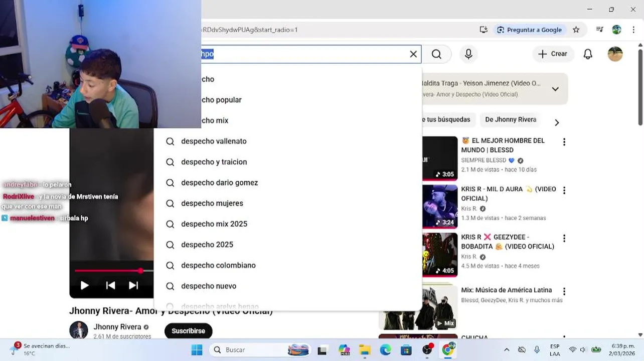Choose suggestion 'despecho y traicion'
This screenshot has width=644, height=361.
(x=287, y=162)
